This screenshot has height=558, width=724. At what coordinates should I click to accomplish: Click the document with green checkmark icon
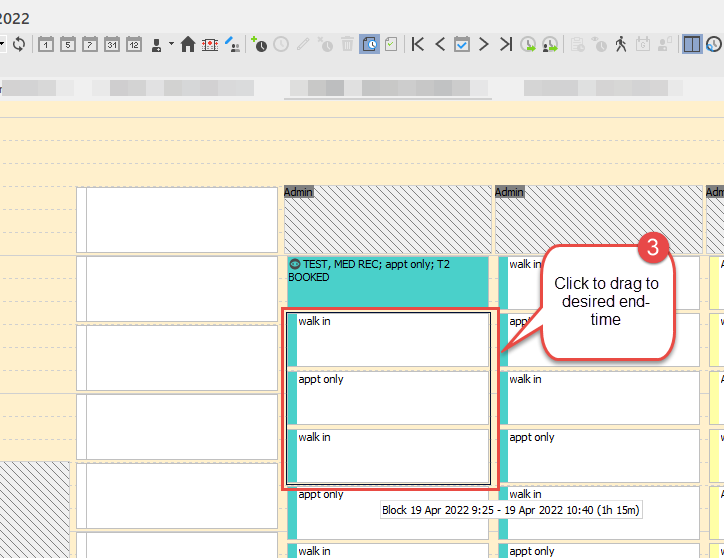tap(391, 44)
